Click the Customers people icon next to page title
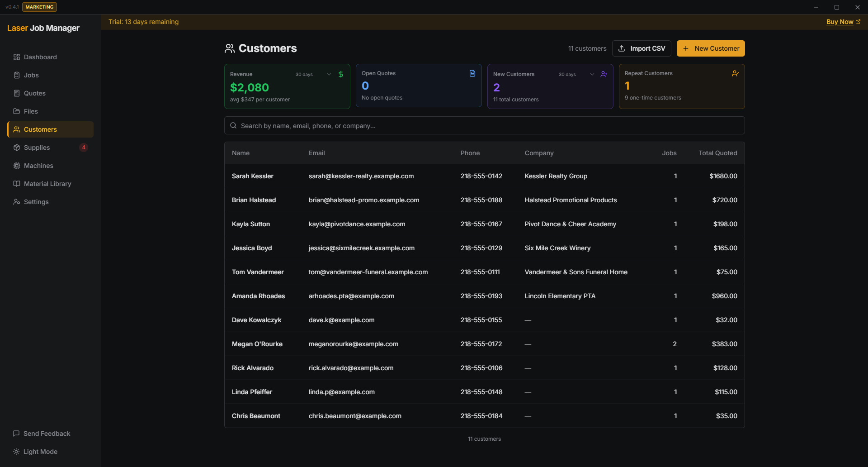 [230, 48]
